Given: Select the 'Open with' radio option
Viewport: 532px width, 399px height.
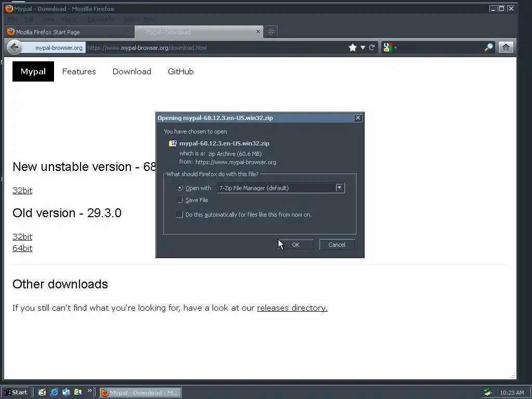Looking at the screenshot, I should [x=180, y=188].
